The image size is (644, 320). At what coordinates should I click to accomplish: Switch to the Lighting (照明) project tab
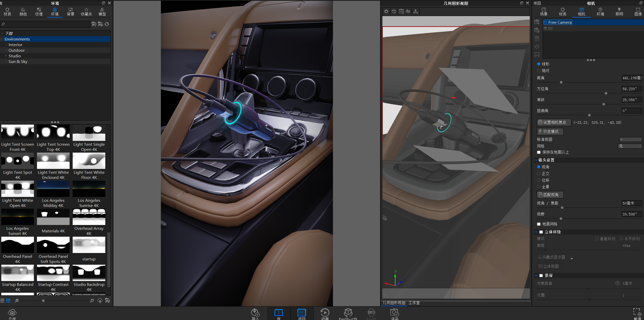click(x=619, y=12)
